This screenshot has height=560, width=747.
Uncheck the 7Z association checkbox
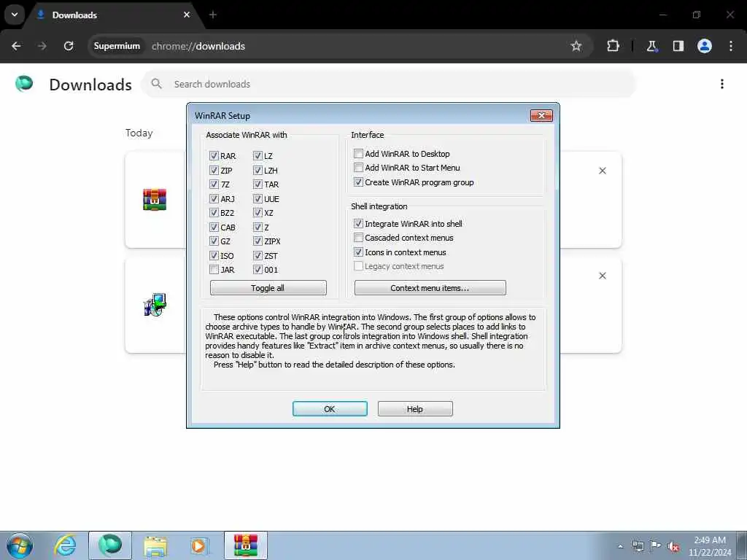[x=214, y=184]
